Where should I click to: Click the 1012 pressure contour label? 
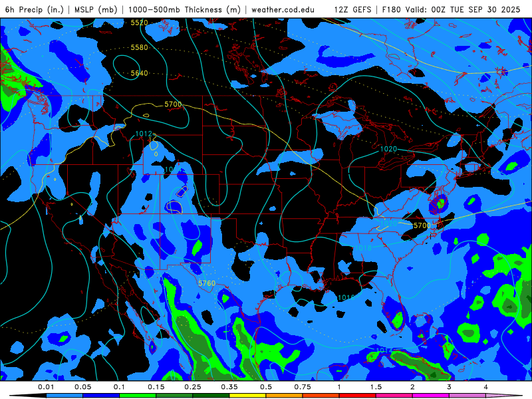[x=144, y=134]
